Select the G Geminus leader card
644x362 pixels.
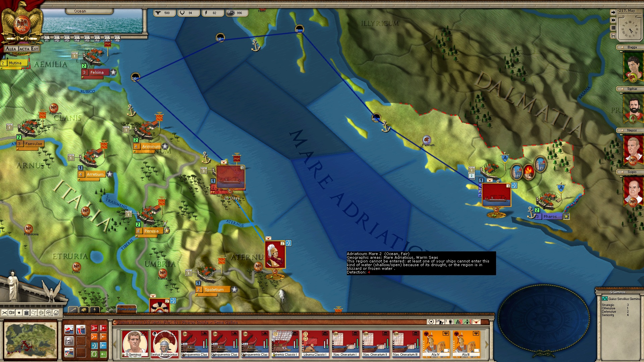point(135,344)
